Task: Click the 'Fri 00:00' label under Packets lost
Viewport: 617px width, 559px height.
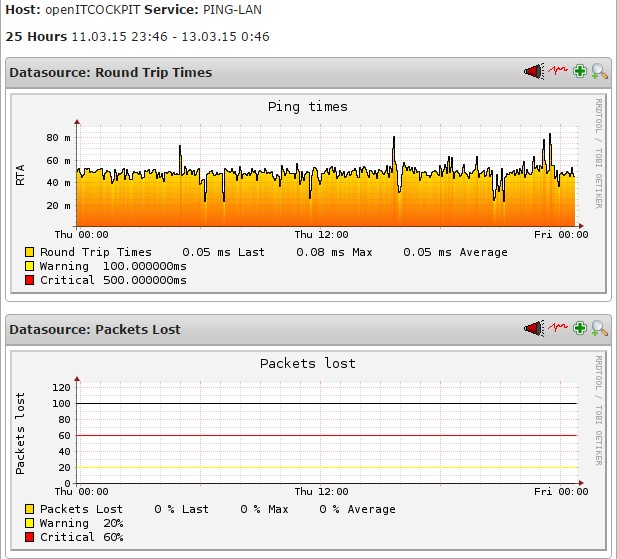Action: [x=561, y=491]
